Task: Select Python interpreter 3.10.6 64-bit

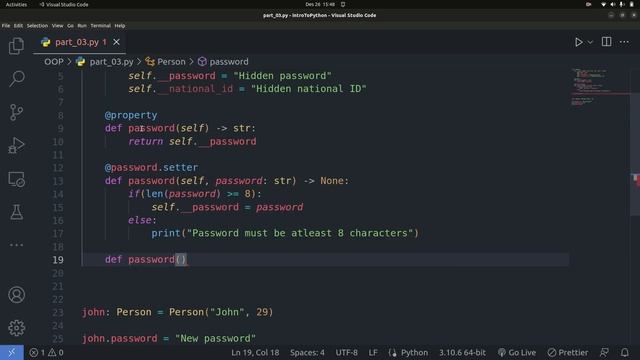Action: [462, 353]
